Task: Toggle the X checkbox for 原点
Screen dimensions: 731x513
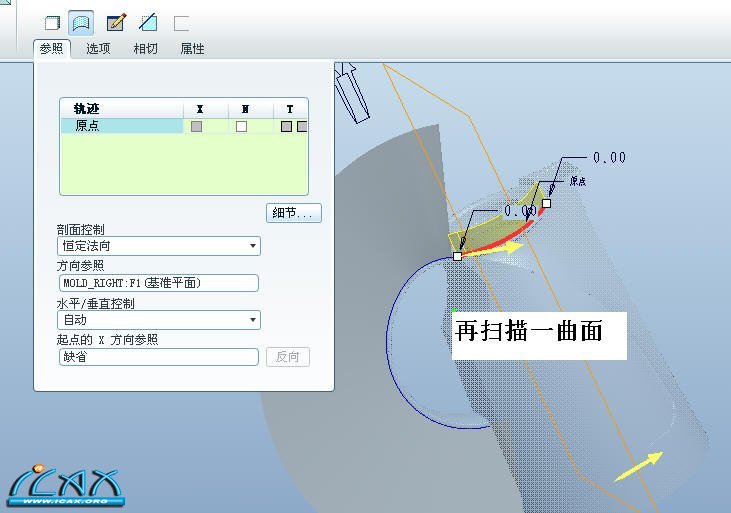Action: 196,126
